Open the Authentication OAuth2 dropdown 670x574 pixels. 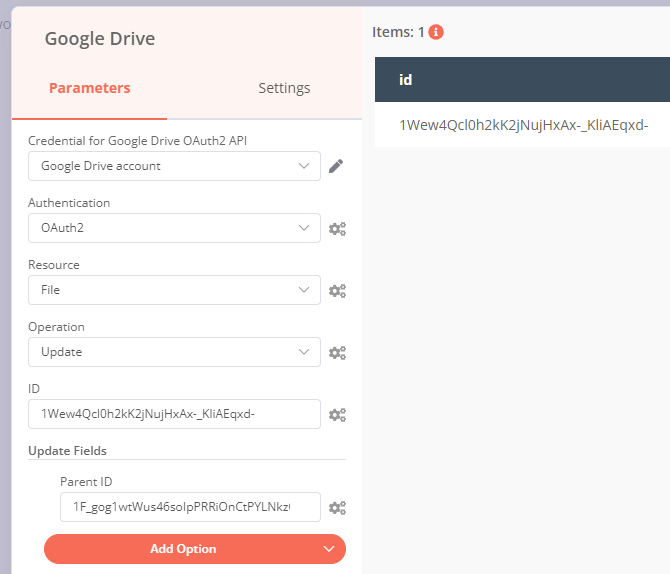[x=174, y=228]
